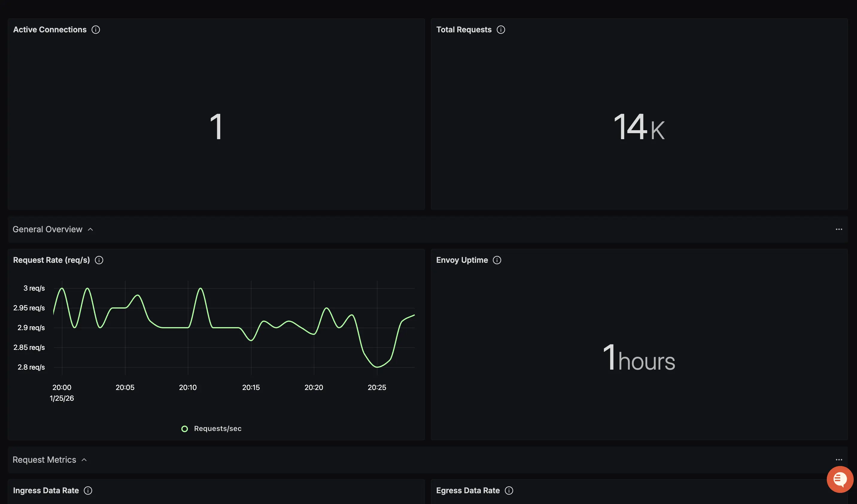
Task: Click the Total Requests panel title
Action: point(464,30)
